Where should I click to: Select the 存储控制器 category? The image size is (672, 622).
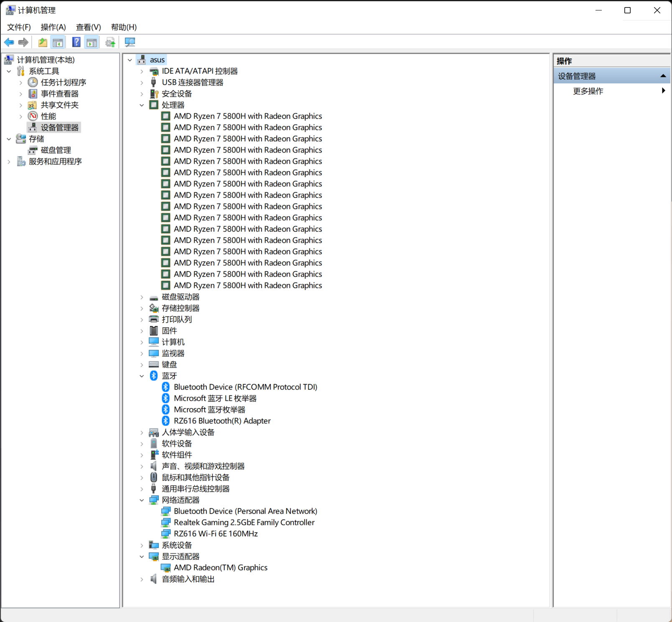pyautogui.click(x=181, y=308)
